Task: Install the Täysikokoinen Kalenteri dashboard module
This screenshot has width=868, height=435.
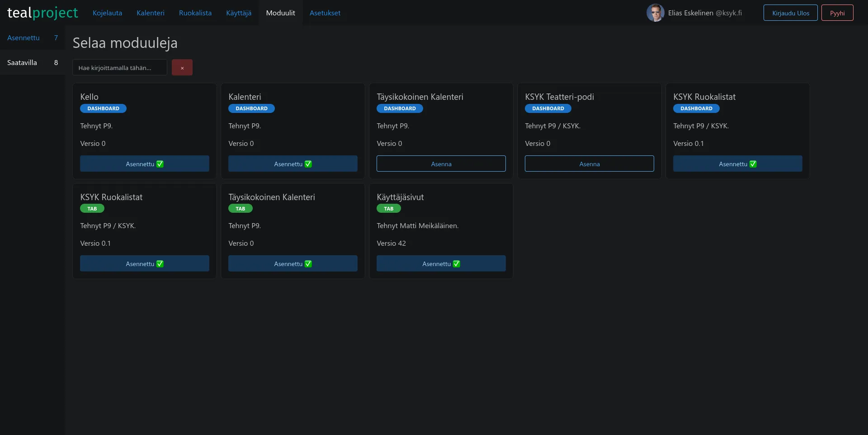Action: 441,164
